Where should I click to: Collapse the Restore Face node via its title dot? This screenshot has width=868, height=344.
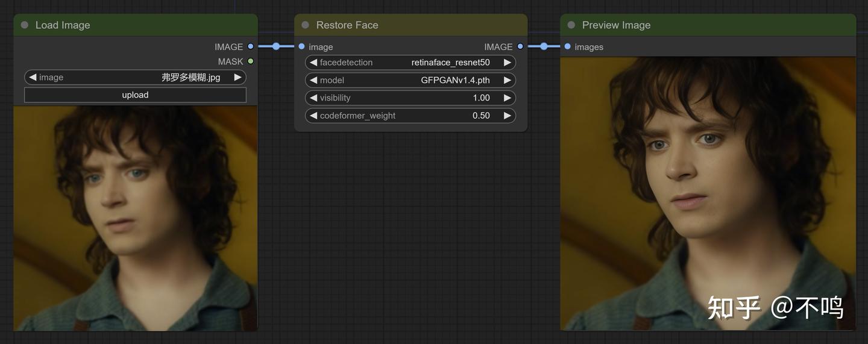[305, 25]
